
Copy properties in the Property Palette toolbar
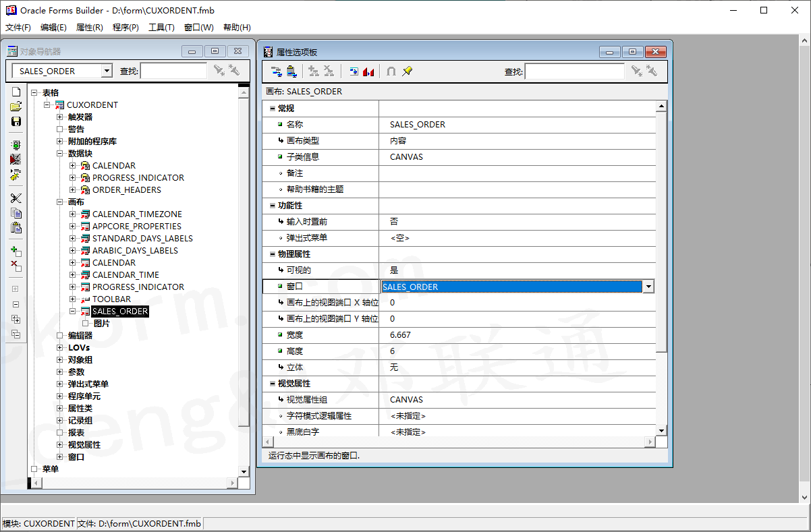click(x=276, y=71)
